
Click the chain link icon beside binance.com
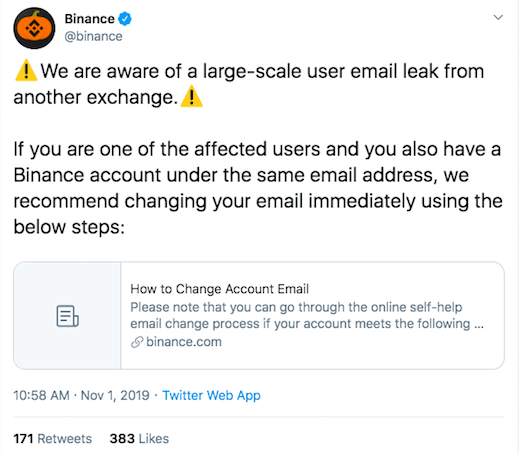click(x=137, y=342)
